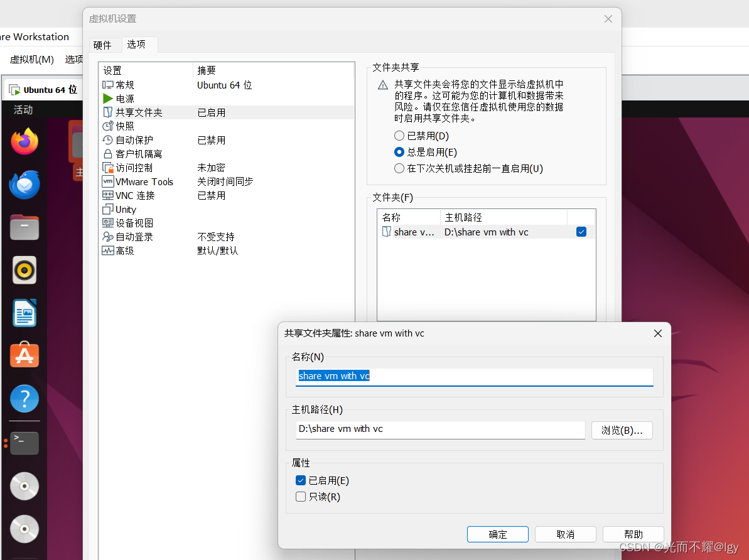Click the 浏览(B)... browse button
The height and width of the screenshot is (560, 749).
pos(622,430)
